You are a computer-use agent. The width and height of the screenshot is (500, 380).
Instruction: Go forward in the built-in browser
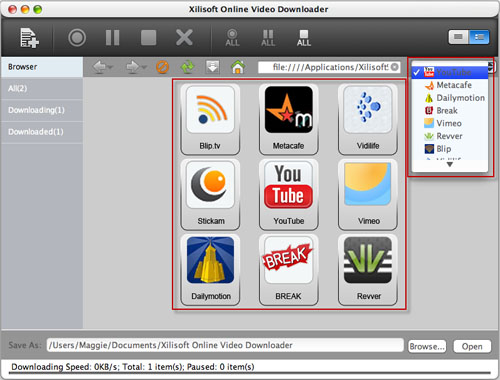click(132, 67)
